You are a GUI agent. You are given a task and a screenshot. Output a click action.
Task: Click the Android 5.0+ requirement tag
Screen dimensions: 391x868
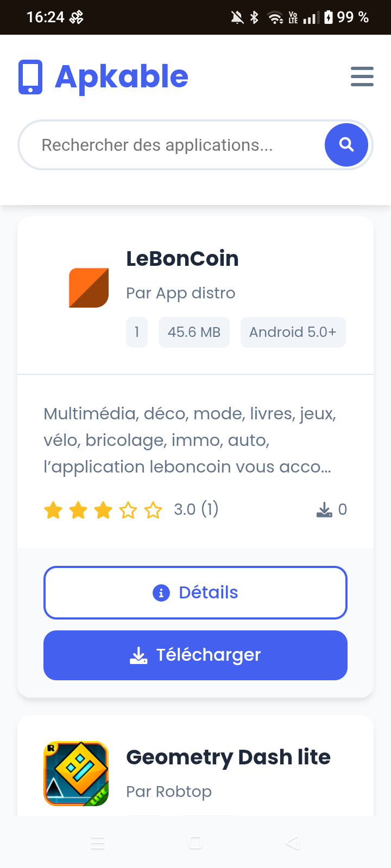coord(293,332)
